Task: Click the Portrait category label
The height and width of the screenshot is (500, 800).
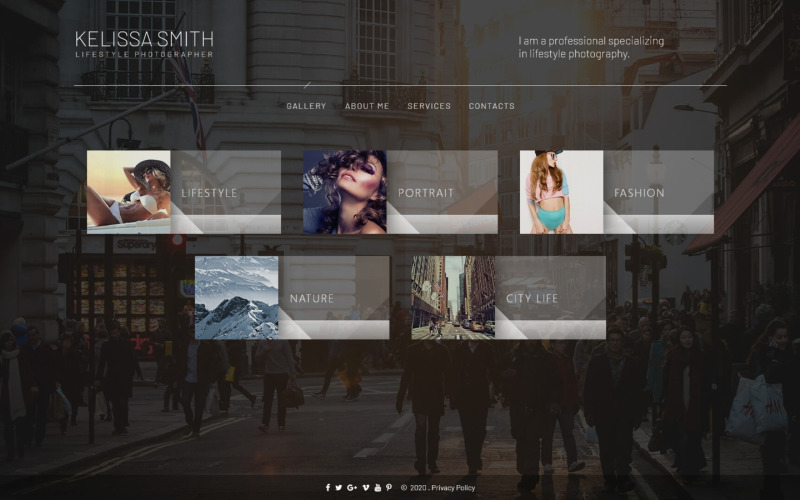Action: coord(426,193)
